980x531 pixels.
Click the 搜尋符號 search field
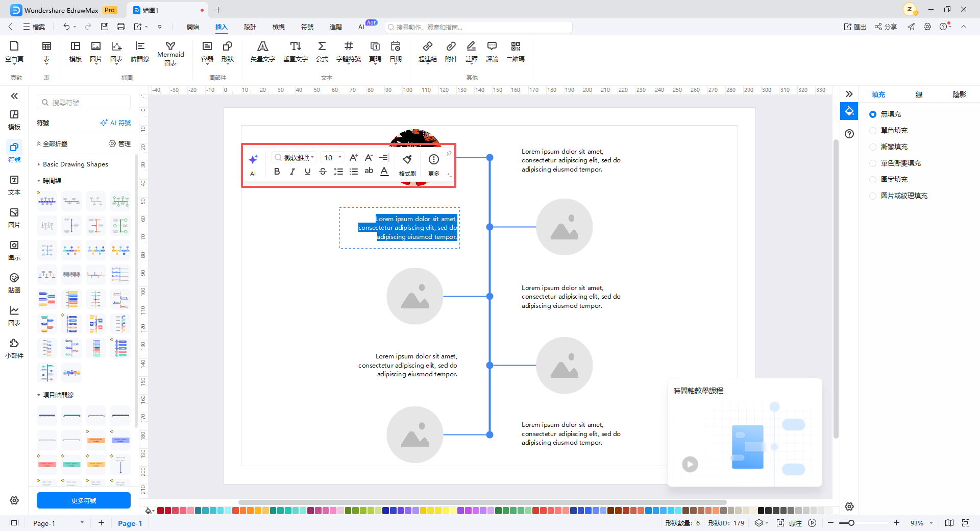(x=84, y=103)
